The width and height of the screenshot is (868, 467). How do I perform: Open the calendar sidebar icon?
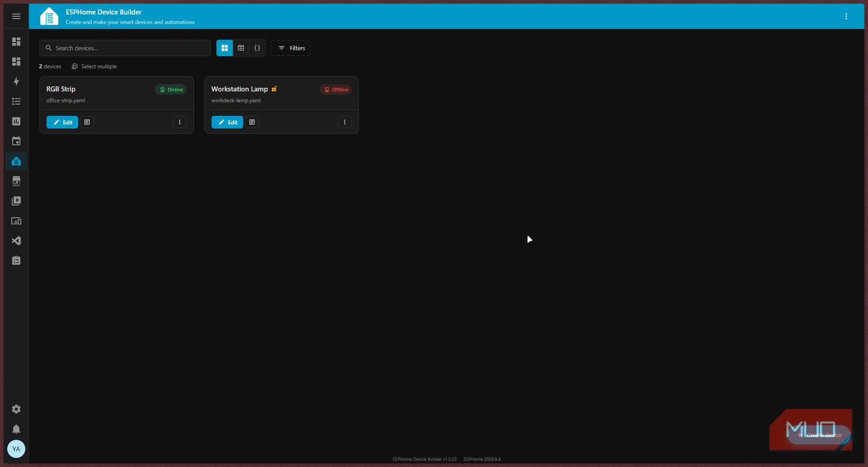16,141
